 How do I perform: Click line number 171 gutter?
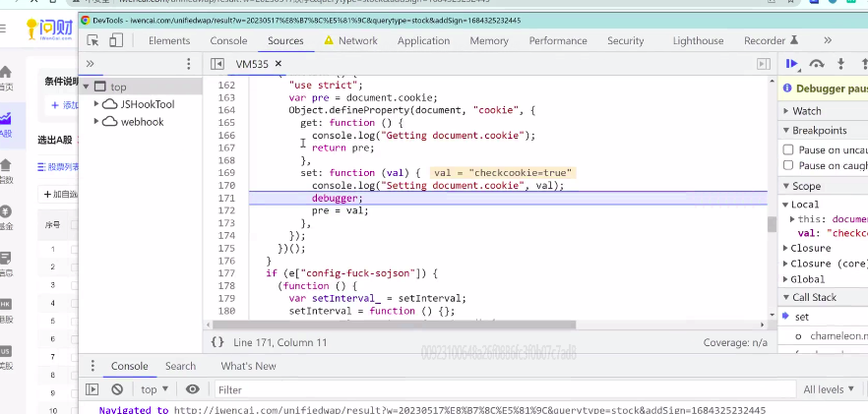226,198
